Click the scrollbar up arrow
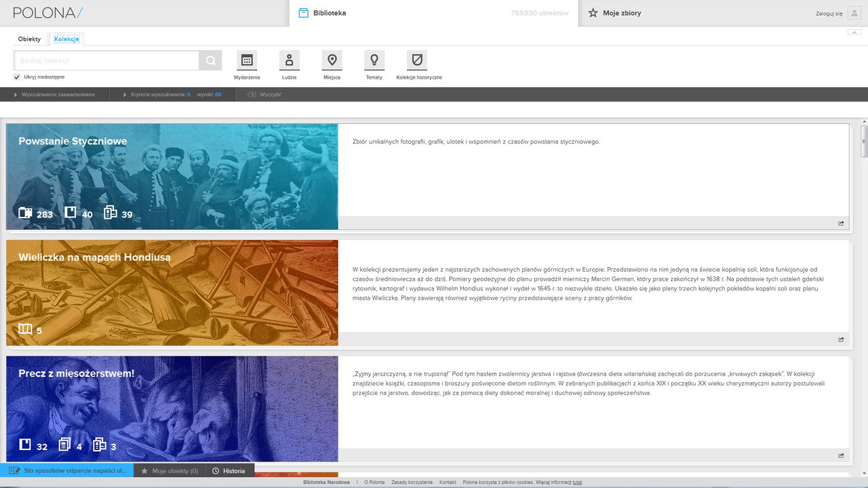868x488 pixels. tap(864, 121)
